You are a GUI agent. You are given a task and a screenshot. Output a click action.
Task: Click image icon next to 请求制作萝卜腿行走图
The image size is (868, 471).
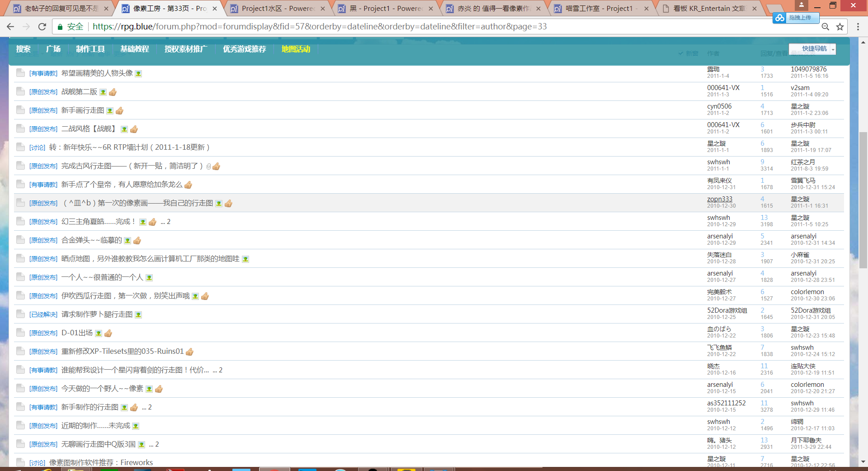pyautogui.click(x=138, y=315)
